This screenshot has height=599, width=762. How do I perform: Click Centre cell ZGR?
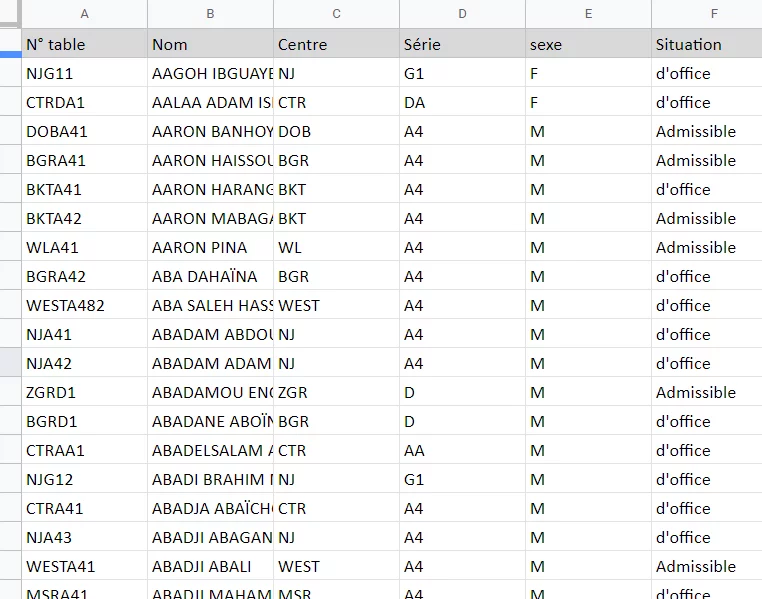336,392
